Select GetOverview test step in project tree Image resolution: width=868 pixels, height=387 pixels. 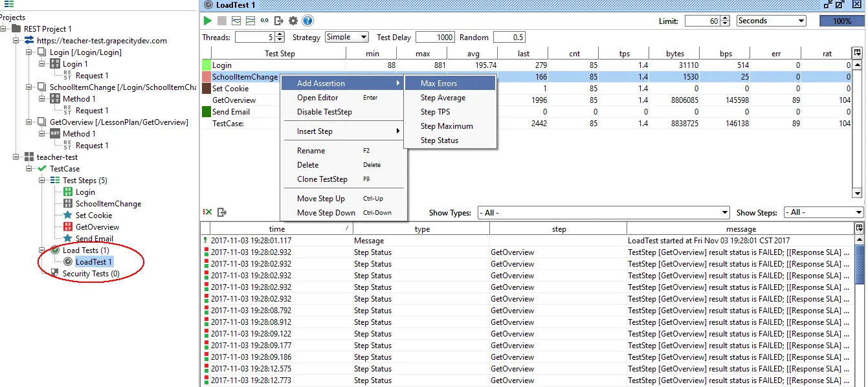click(97, 227)
